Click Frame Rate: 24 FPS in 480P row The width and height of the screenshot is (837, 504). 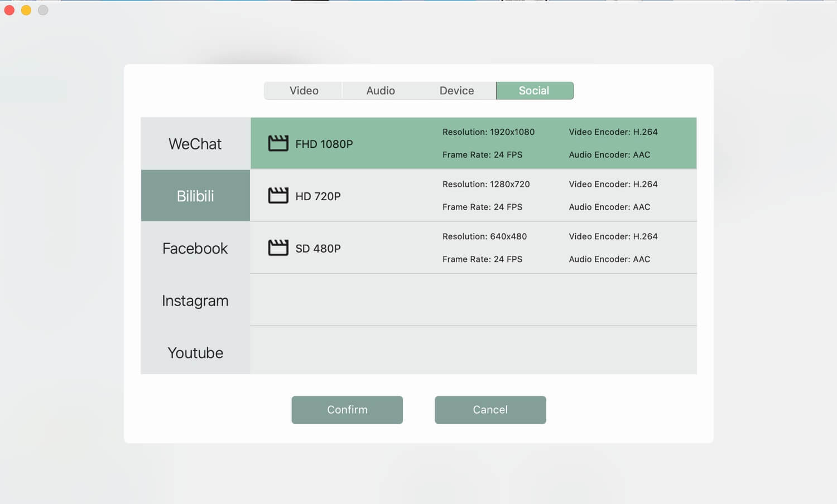[482, 259]
